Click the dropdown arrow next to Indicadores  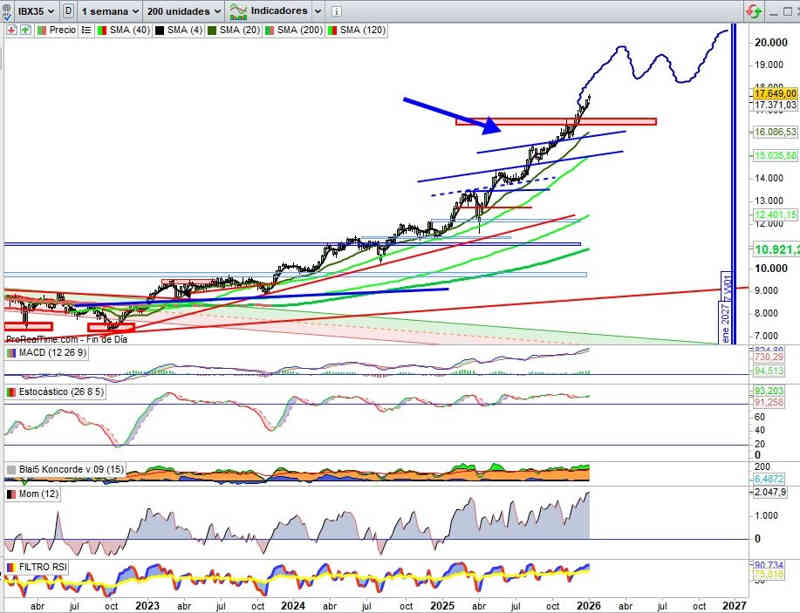tap(318, 11)
